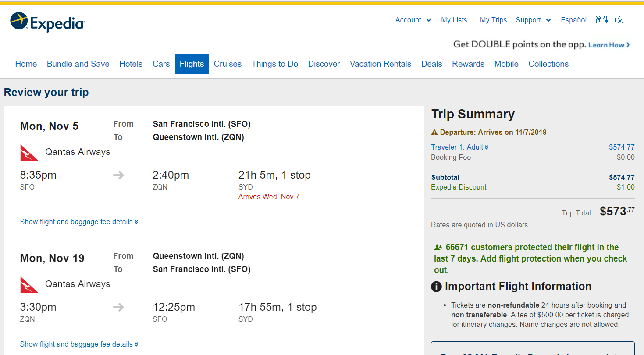Click the Qantas logo on the Nov 5 flight

point(29,153)
